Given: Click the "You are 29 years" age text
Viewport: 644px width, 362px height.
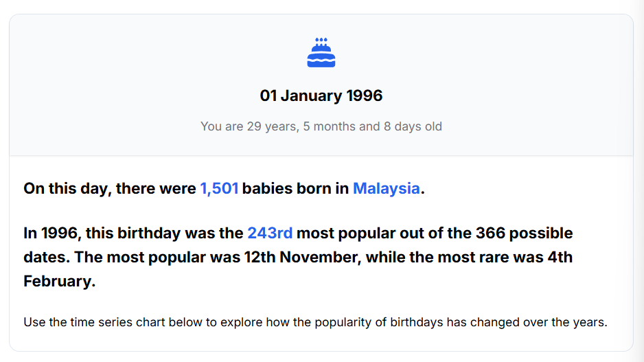Looking at the screenshot, I should pos(248,126).
